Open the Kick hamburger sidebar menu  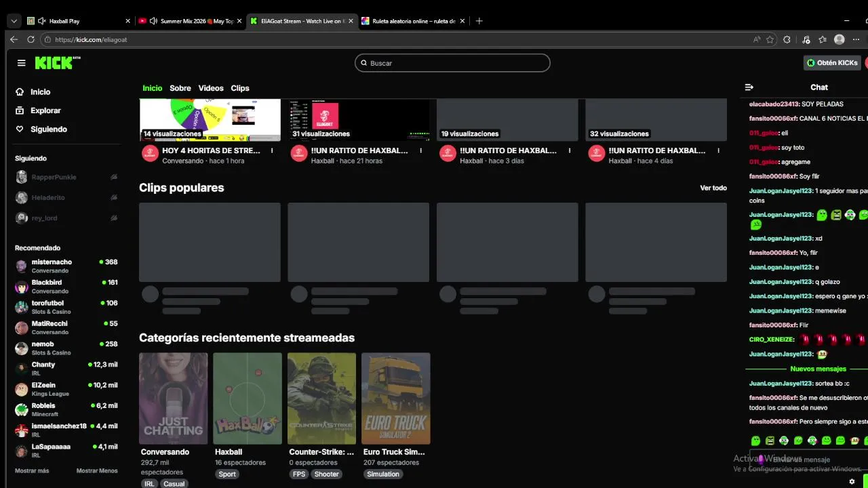pyautogui.click(x=22, y=63)
